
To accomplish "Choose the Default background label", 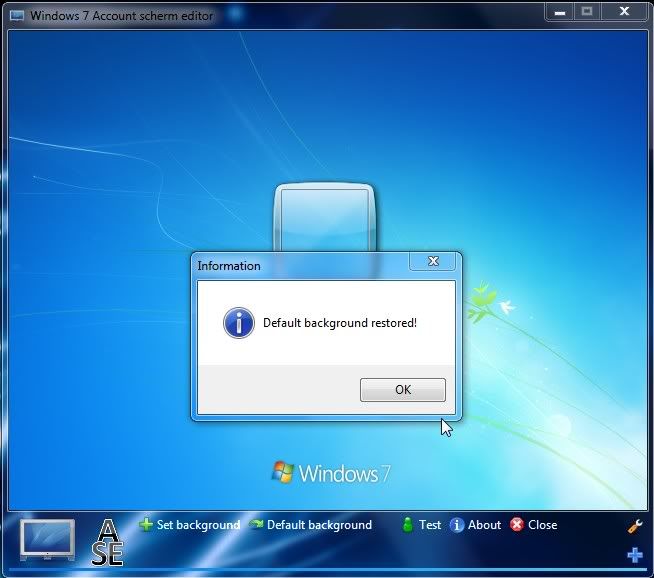I will 319,525.
